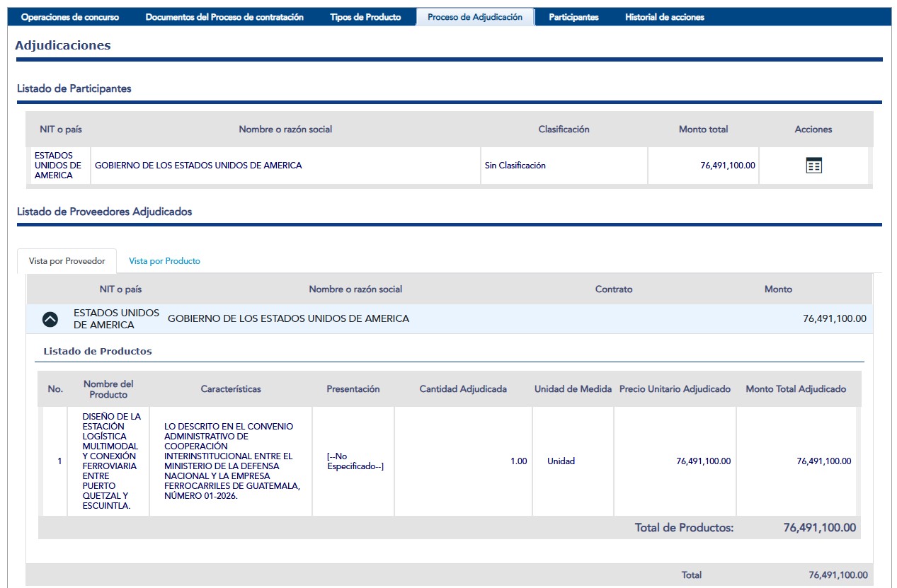
Task: Click the Adjudicaciones page heading
Action: [x=63, y=45]
